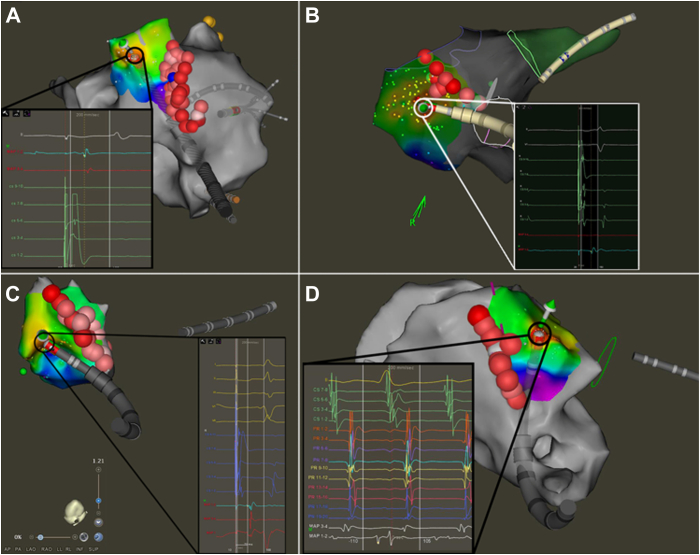Click the green reference marker beside MAP 3-4 in panel D
Image resolution: width=700 pixels, height=555 pixels.
[x=310, y=530]
